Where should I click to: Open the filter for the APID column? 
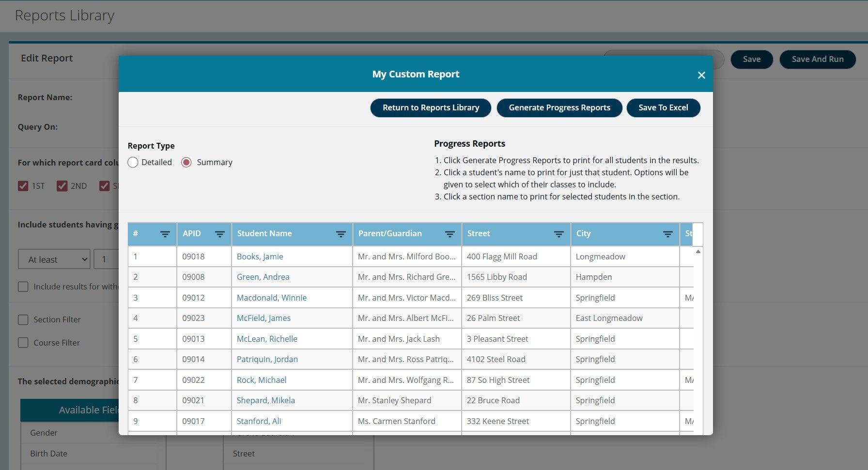pyautogui.click(x=220, y=234)
